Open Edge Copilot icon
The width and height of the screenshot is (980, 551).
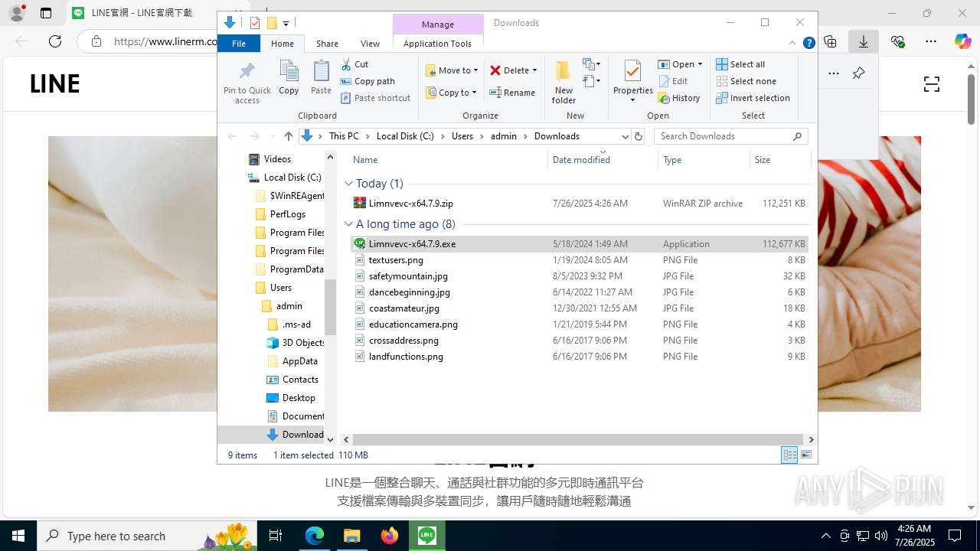[x=962, y=41]
